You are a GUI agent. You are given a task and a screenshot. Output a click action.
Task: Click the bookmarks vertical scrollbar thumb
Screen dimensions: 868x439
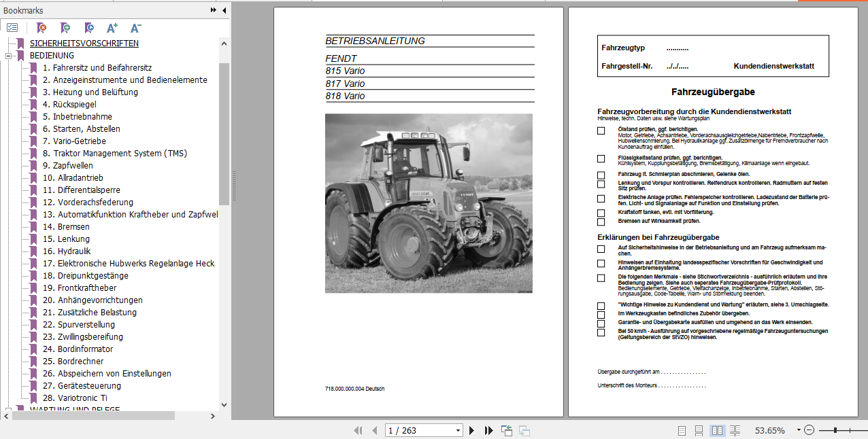click(x=224, y=134)
